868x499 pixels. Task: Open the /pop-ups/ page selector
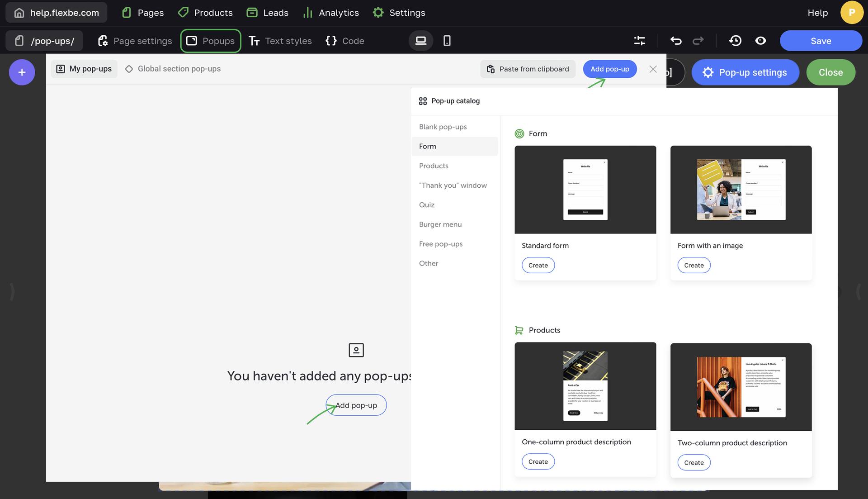click(x=44, y=41)
